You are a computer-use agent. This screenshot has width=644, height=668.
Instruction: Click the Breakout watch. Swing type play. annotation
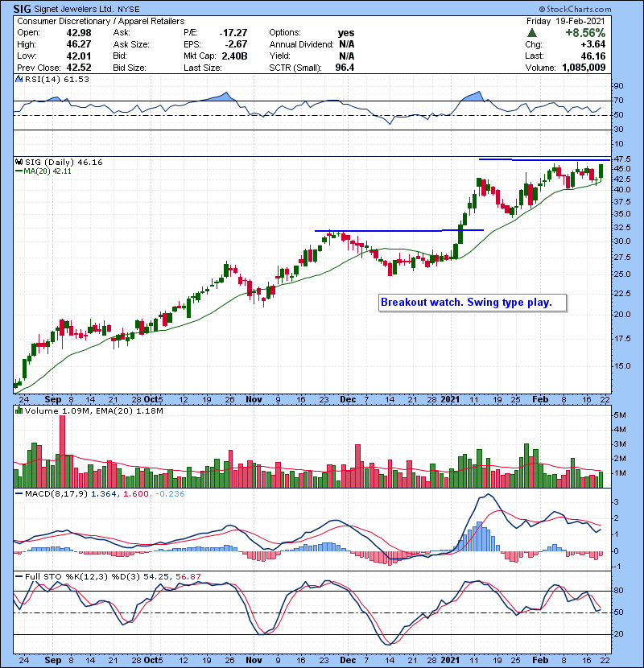tap(473, 303)
